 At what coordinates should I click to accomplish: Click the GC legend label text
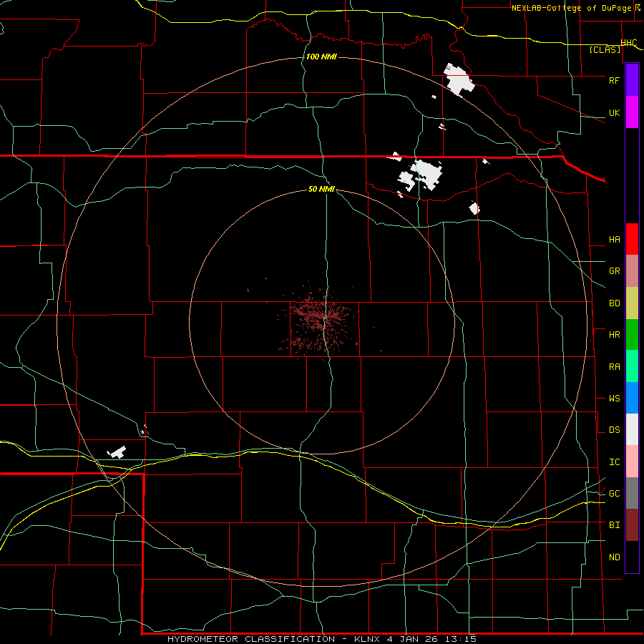pyautogui.click(x=614, y=494)
